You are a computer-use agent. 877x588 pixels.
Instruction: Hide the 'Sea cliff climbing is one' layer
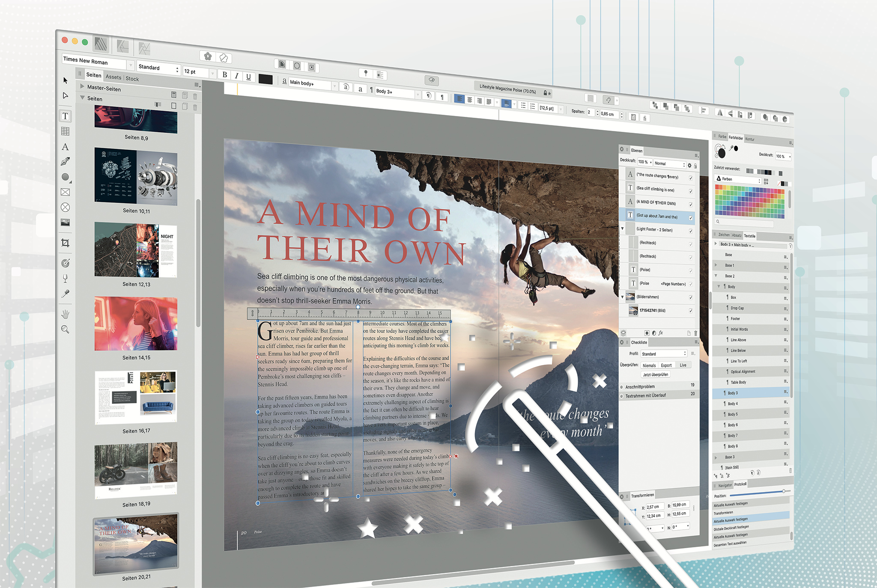(691, 191)
